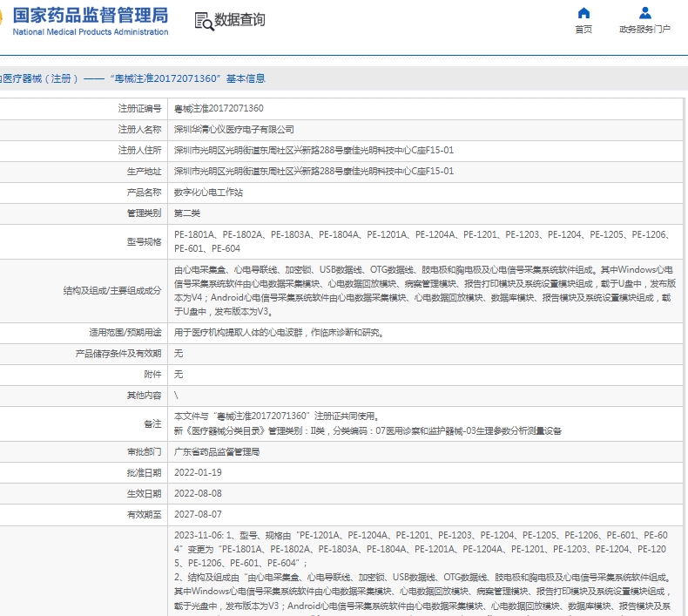Image resolution: width=688 pixels, height=616 pixels.
Task: Select the 生产地址 label cell
Action: (84, 172)
